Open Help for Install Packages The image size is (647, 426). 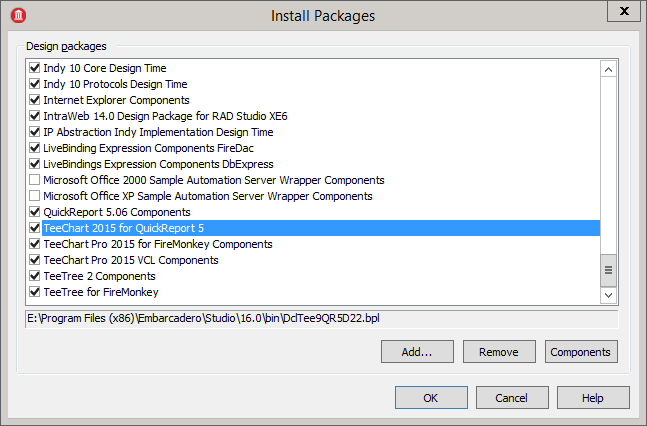coord(593,398)
